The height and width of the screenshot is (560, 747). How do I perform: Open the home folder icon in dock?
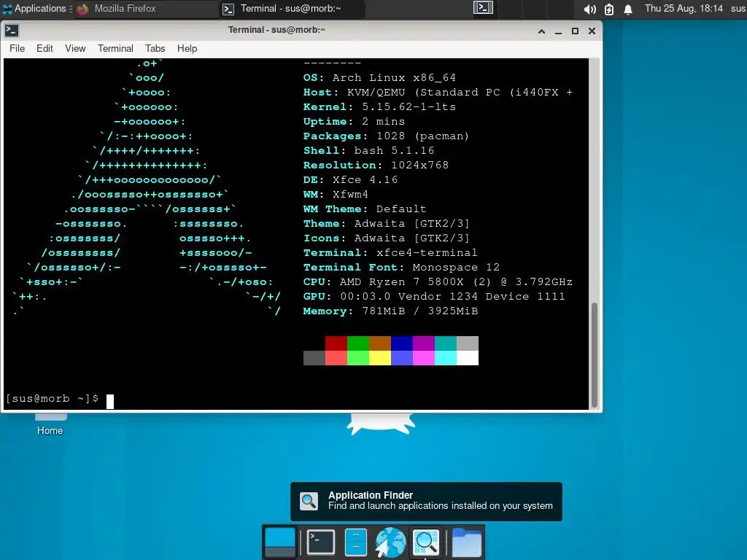(x=466, y=542)
